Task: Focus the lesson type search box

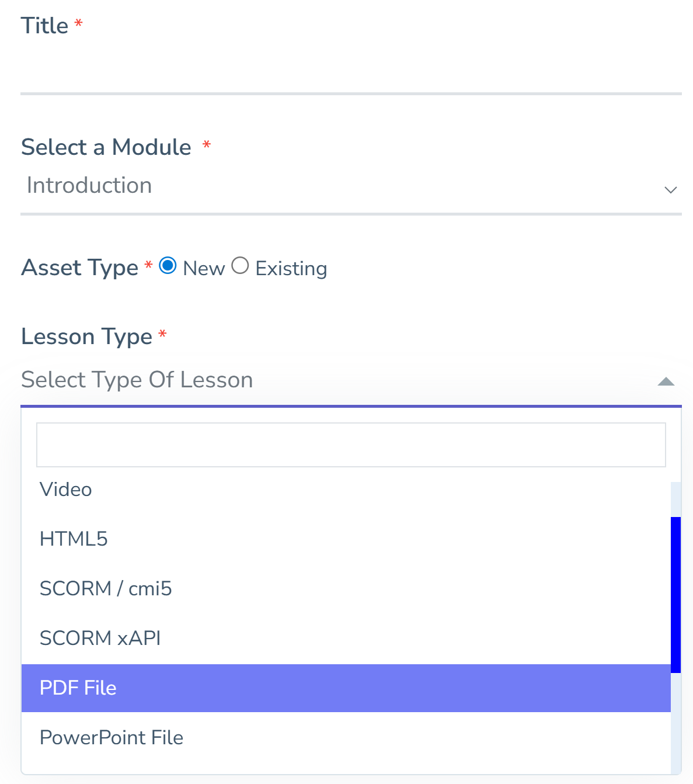Action: click(x=350, y=445)
